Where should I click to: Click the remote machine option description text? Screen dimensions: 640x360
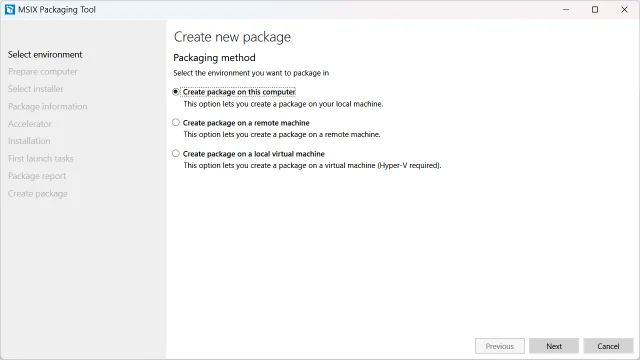[282, 134]
